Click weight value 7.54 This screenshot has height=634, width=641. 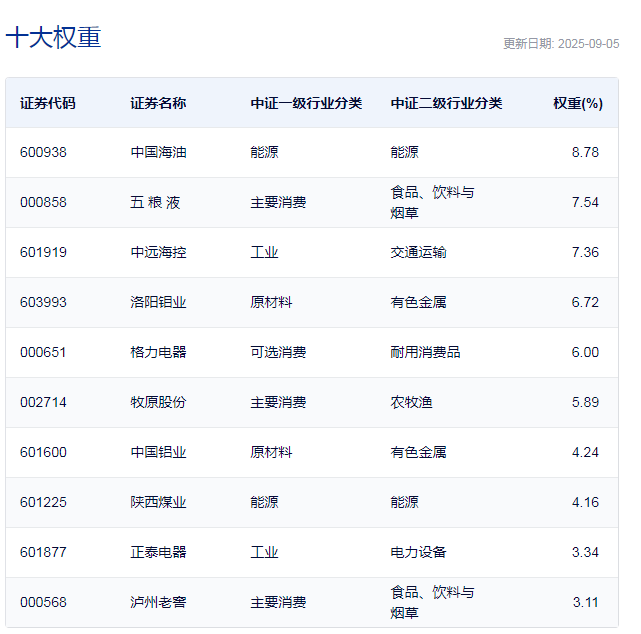[585, 202]
